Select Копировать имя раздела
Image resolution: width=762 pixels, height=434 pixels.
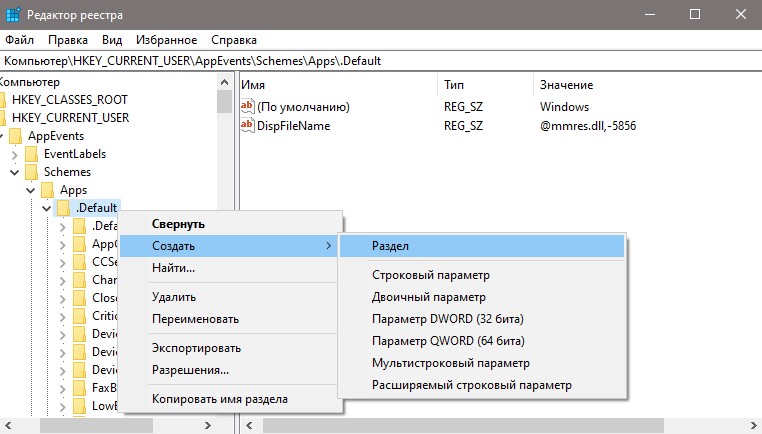(228, 399)
